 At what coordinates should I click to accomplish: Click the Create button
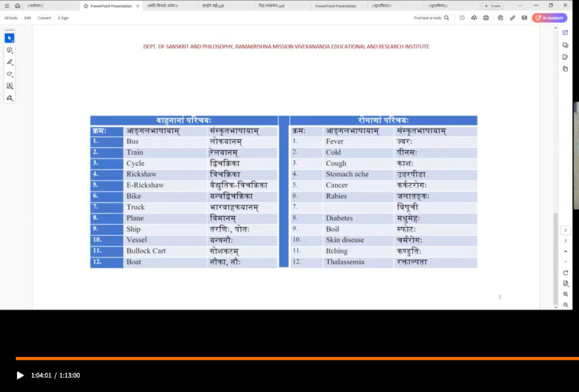click(492, 6)
